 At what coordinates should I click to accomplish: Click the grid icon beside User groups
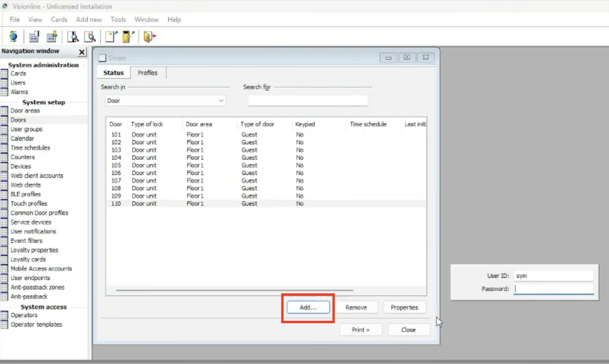pyautogui.click(x=4, y=129)
